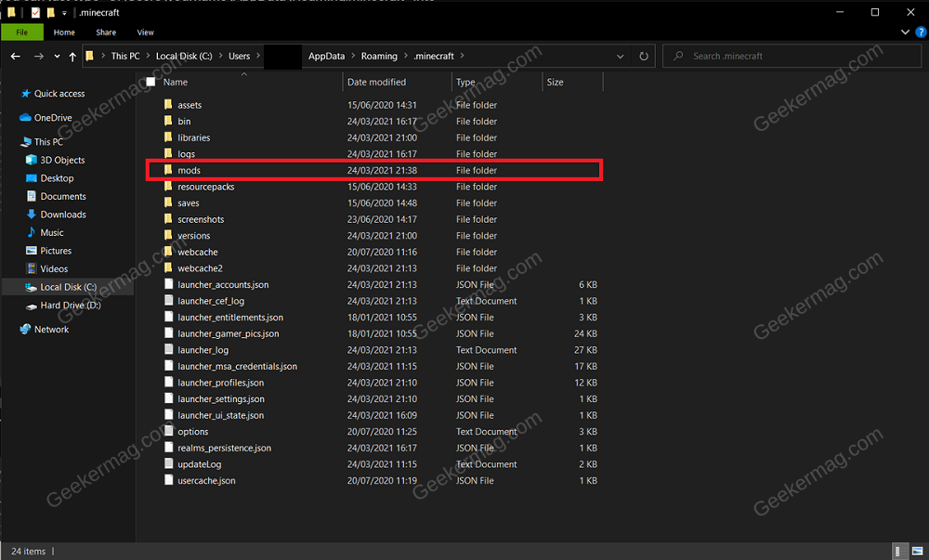
Task: Open OneDrive in the navigation pane
Action: click(53, 118)
